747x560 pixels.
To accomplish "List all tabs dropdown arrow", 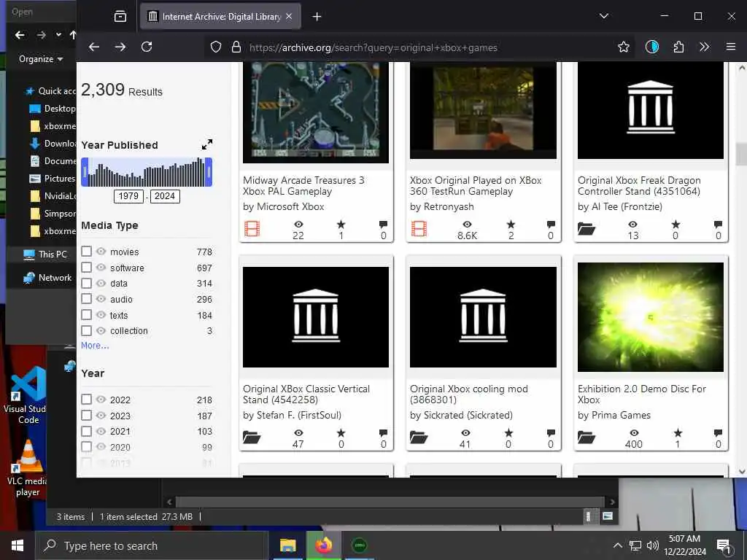I will 603,16.
